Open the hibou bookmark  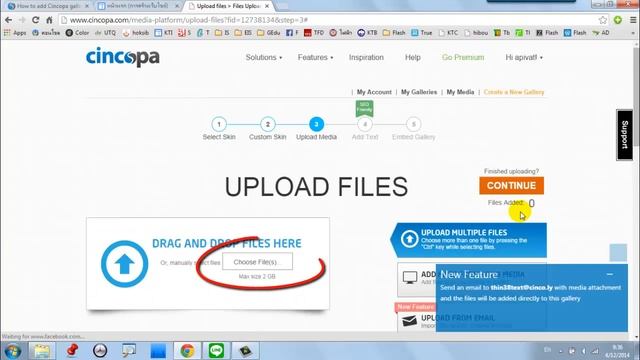pyautogui.click(x=476, y=33)
